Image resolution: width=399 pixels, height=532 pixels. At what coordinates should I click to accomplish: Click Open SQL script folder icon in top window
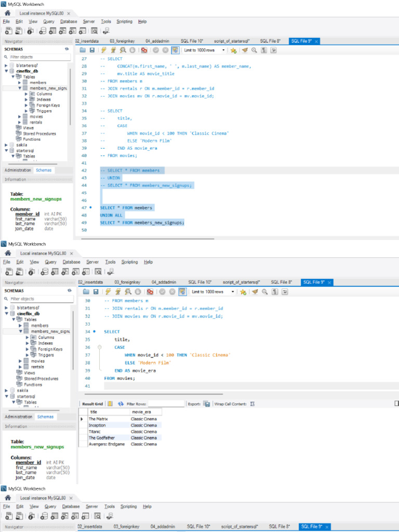[x=83, y=50]
